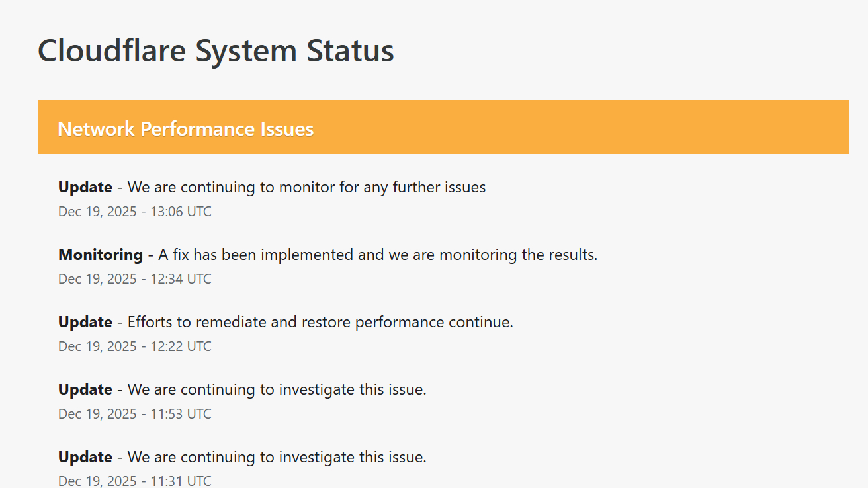The width and height of the screenshot is (868, 488).
Task: Select the 'Efforts to remediate and restore performance' message
Action: tap(320, 322)
